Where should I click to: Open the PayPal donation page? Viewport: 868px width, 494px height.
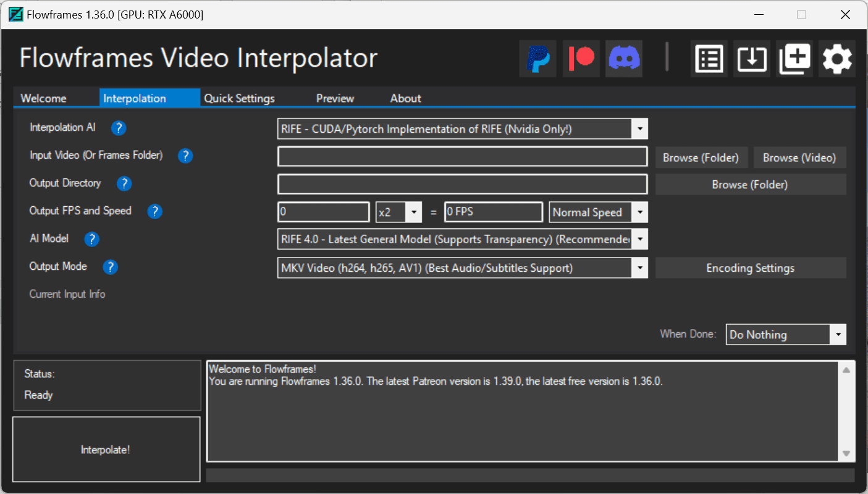pyautogui.click(x=537, y=58)
